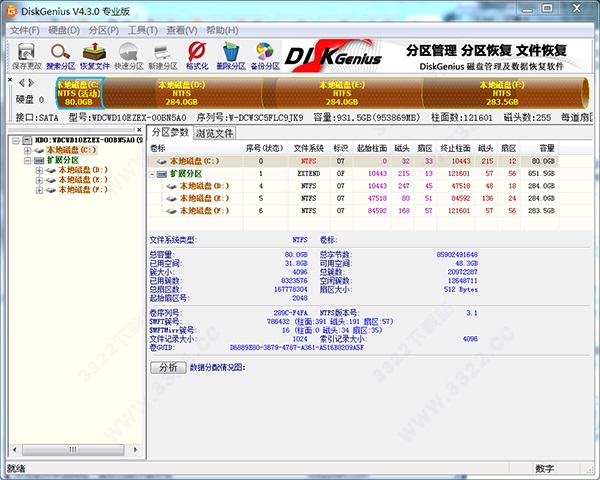Viewport: 600px width, 480px height.
Task: Click the Quick Partition (快速分区) icon
Action: coord(129,56)
